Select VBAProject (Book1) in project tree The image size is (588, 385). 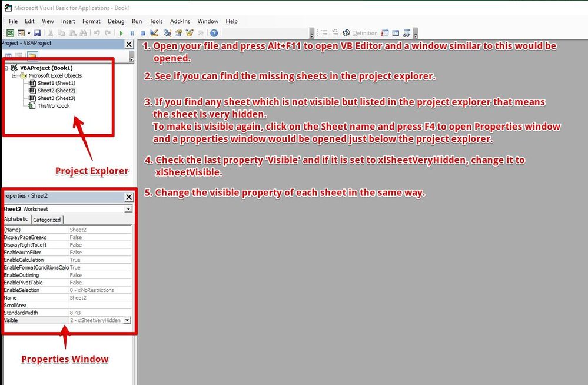(46, 68)
